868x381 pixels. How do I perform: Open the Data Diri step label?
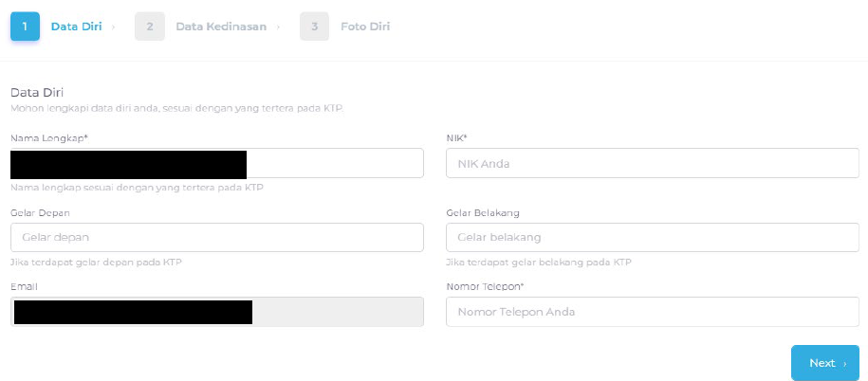[x=77, y=26]
